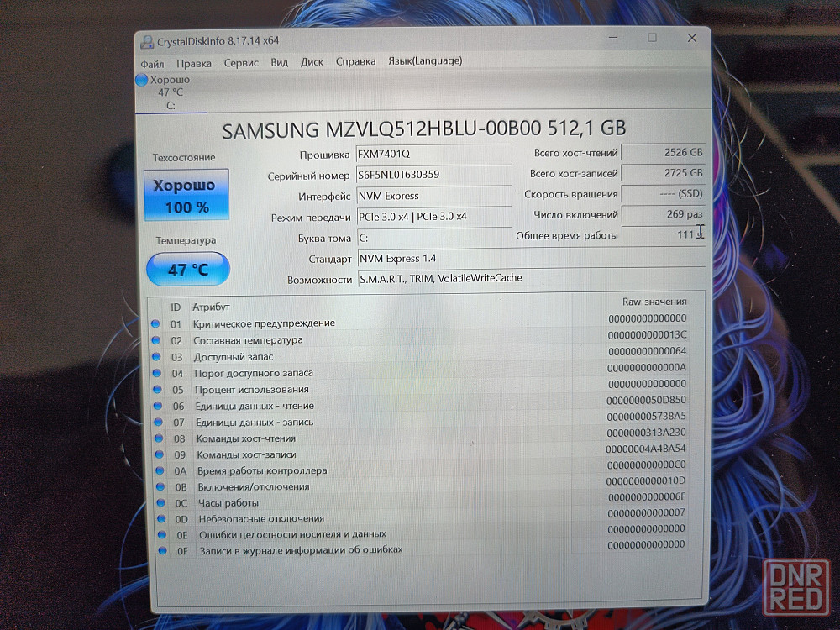Click the Прошивка field FXM7401Q

[x=433, y=155]
